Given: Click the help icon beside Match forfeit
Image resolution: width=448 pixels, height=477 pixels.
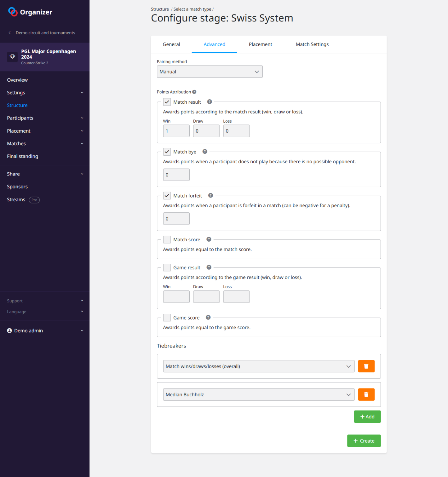Looking at the screenshot, I should click(210, 196).
